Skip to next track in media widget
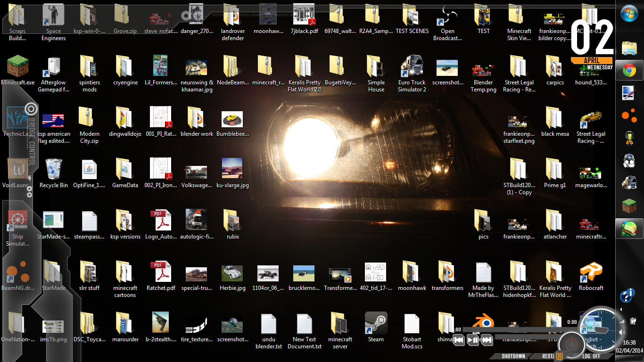 (487, 339)
